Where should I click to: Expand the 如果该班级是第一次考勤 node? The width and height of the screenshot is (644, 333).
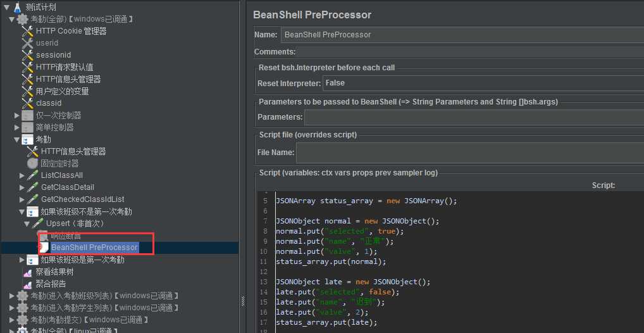(x=22, y=260)
